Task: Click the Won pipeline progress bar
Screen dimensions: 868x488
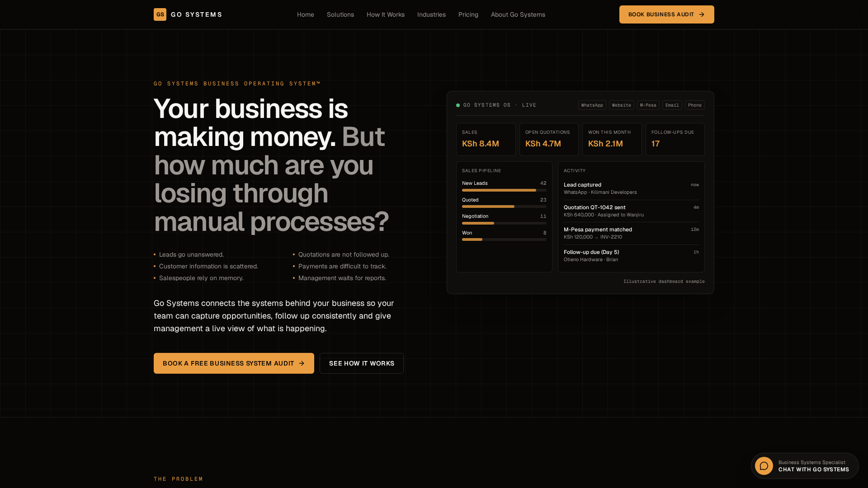Action: pos(504,239)
